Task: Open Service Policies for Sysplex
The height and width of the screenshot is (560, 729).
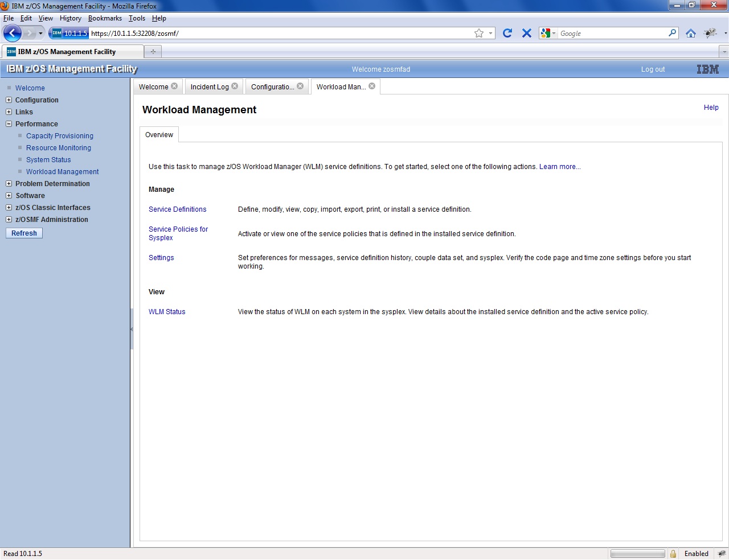Action: [178, 233]
